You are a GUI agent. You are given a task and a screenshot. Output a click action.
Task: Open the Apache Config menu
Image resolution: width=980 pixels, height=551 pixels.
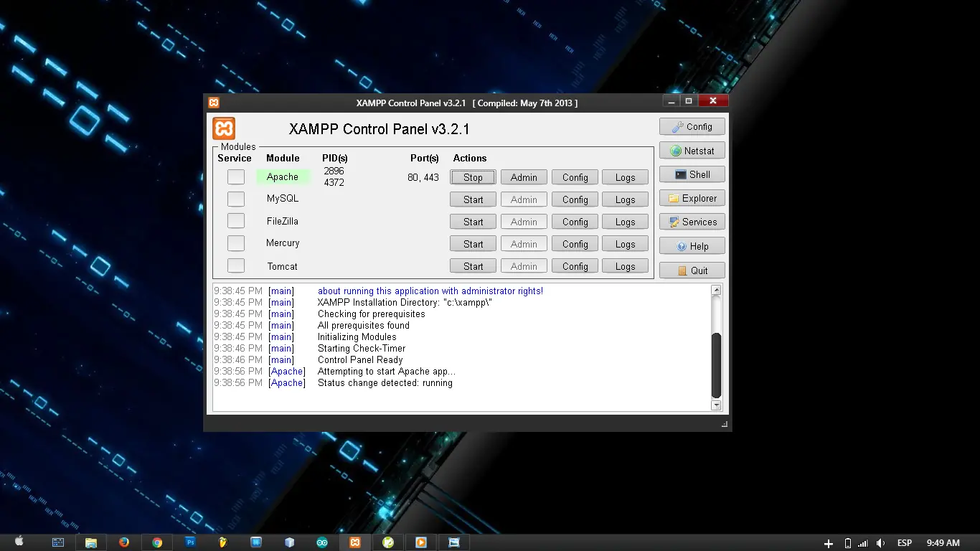click(x=575, y=177)
